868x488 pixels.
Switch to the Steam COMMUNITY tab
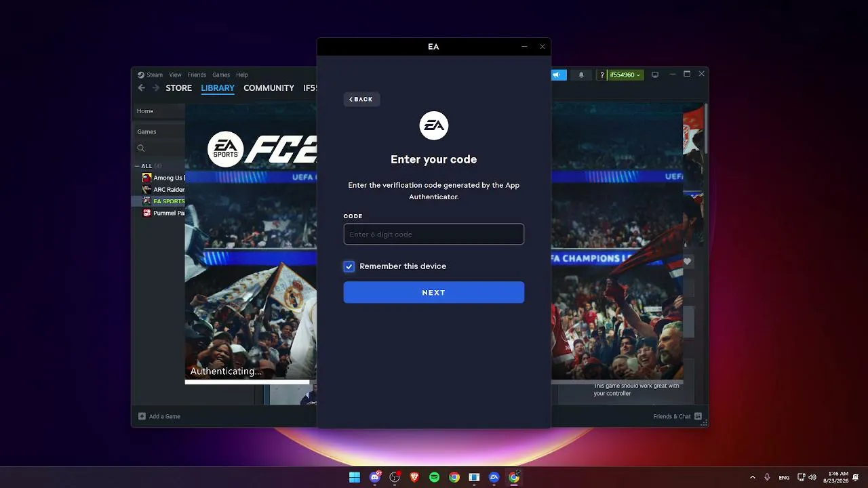(x=269, y=88)
